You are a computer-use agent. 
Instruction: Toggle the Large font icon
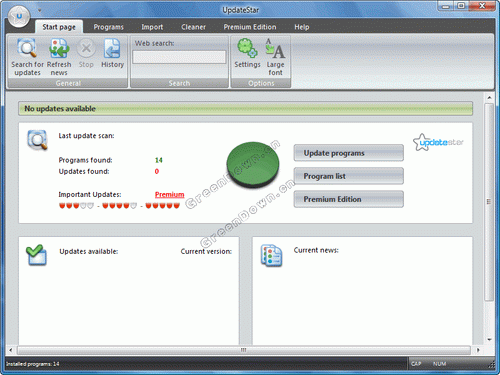275,48
